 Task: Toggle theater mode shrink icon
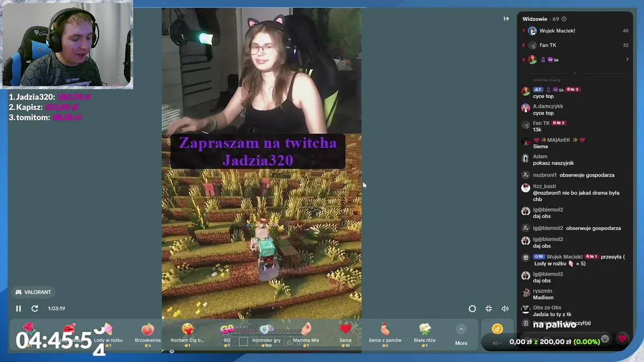click(x=489, y=309)
